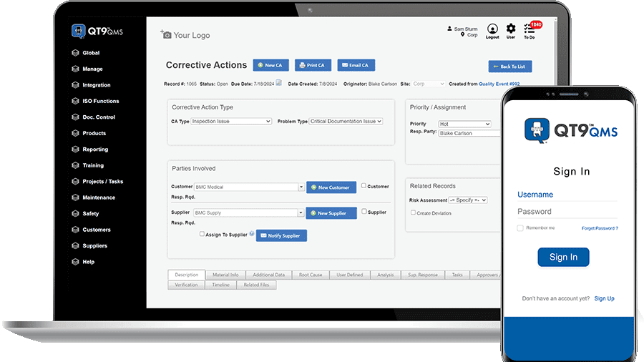The height and width of the screenshot is (362, 644).
Task: Click the help icon near Assign To Supplier
Action: 252,234
